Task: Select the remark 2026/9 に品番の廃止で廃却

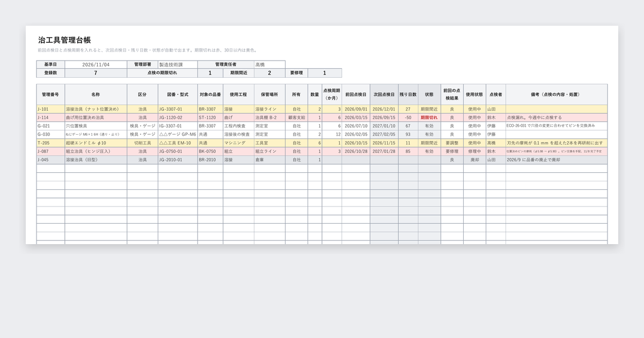Action: point(557,160)
